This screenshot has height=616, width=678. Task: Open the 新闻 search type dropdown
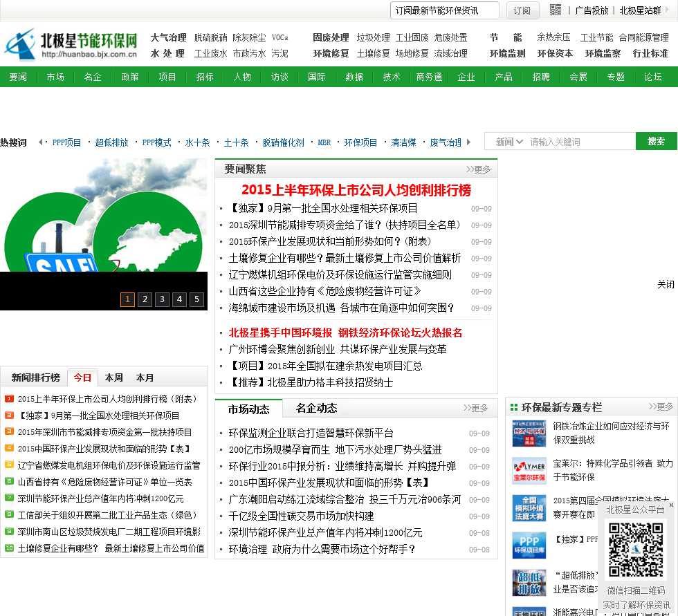(x=509, y=142)
